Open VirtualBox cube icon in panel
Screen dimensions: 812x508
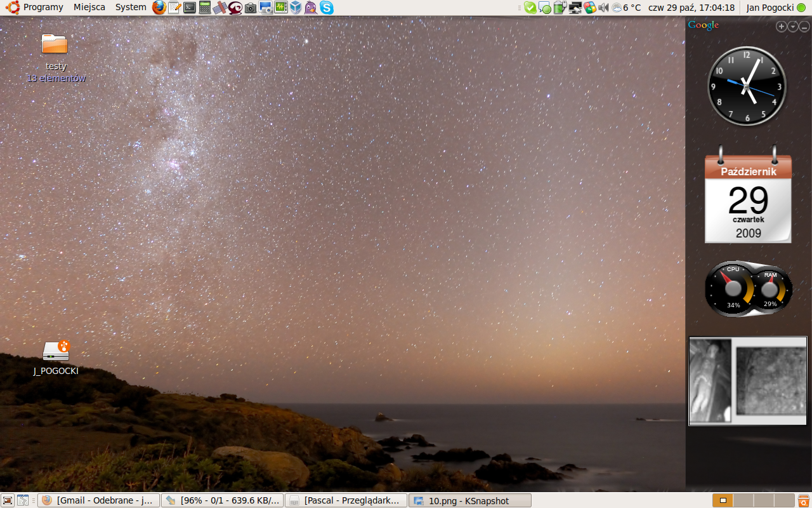pos(296,8)
